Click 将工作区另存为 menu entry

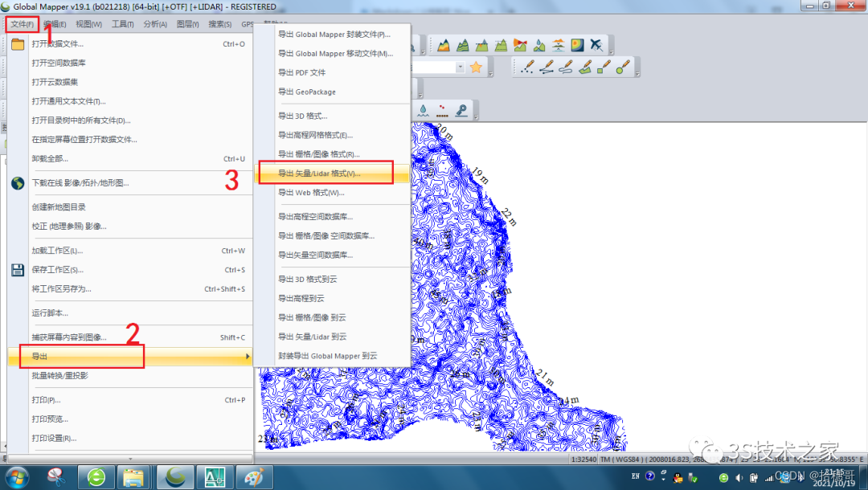point(130,288)
